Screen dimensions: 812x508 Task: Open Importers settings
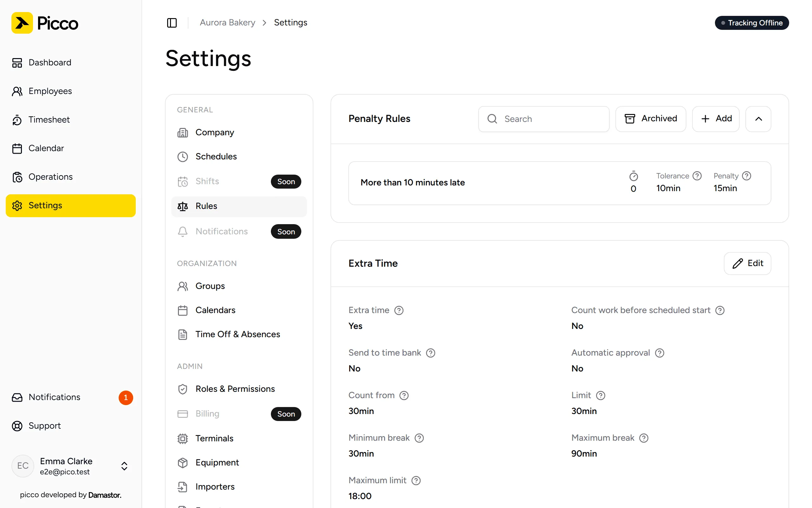(x=239, y=487)
